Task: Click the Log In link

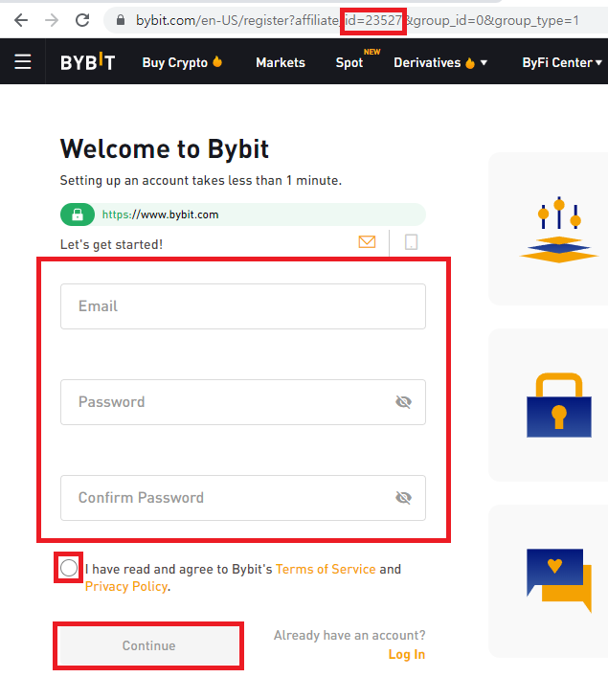Action: (x=406, y=654)
